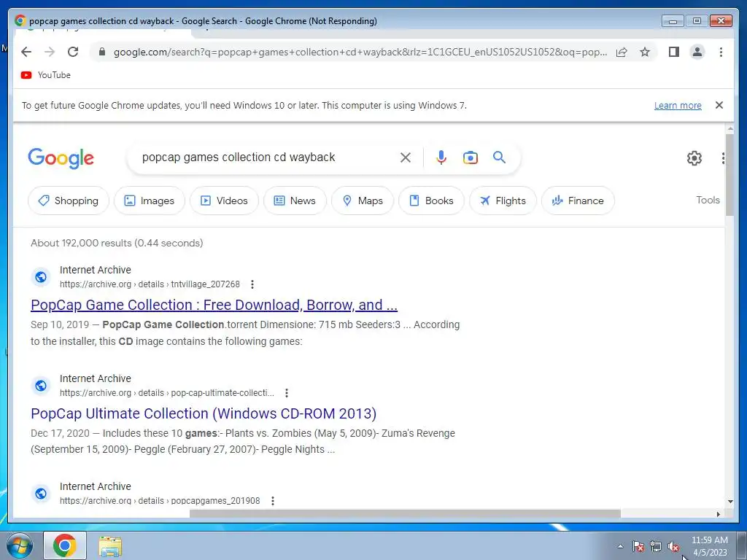The width and height of the screenshot is (747, 560).
Task: Open the search Tools options
Action: coord(708,200)
